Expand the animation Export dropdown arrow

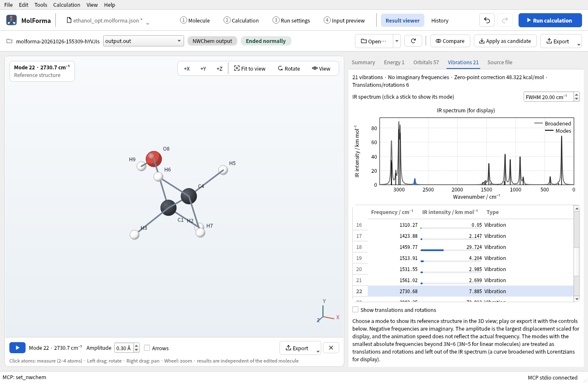(x=318, y=351)
